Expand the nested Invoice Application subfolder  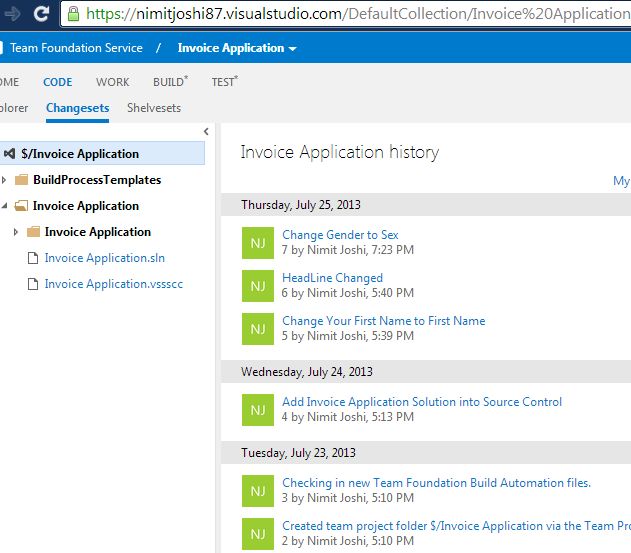pyautogui.click(x=16, y=232)
